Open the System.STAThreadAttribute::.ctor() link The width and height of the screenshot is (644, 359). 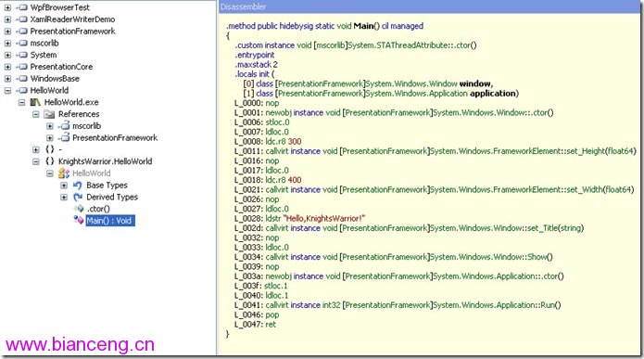412,45
